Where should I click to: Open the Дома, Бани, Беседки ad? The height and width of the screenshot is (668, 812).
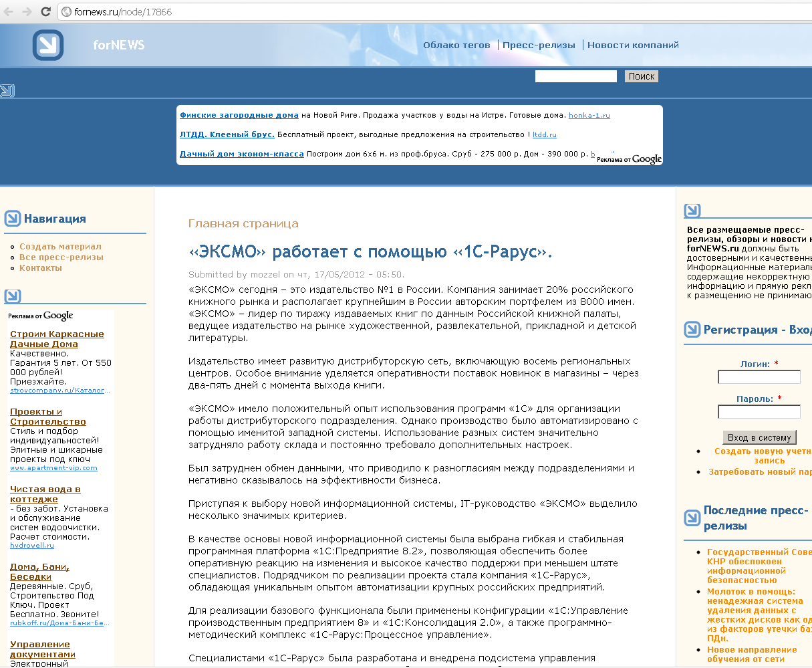tap(39, 572)
